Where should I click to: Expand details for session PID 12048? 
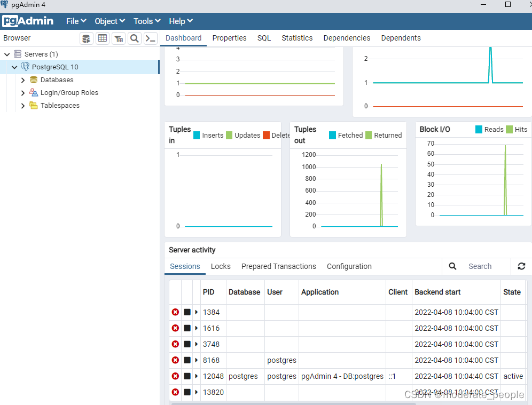pos(196,376)
